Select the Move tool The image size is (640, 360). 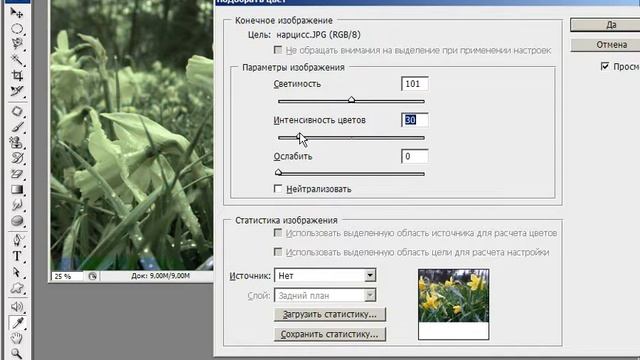click(x=17, y=13)
